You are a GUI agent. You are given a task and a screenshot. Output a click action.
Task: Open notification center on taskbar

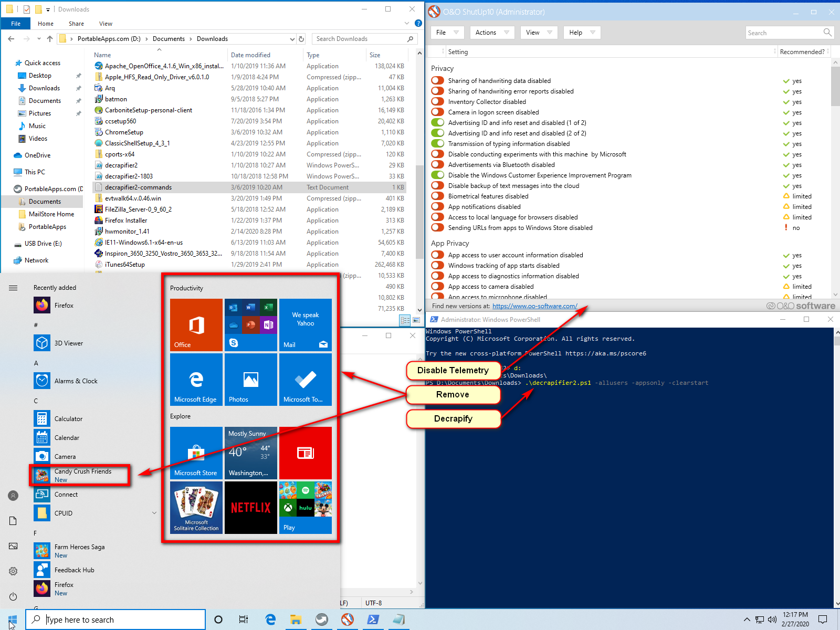[x=823, y=619]
